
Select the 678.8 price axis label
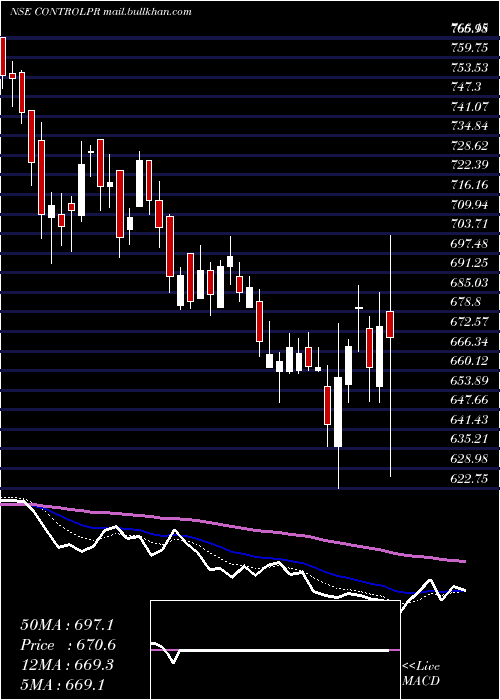(466, 302)
